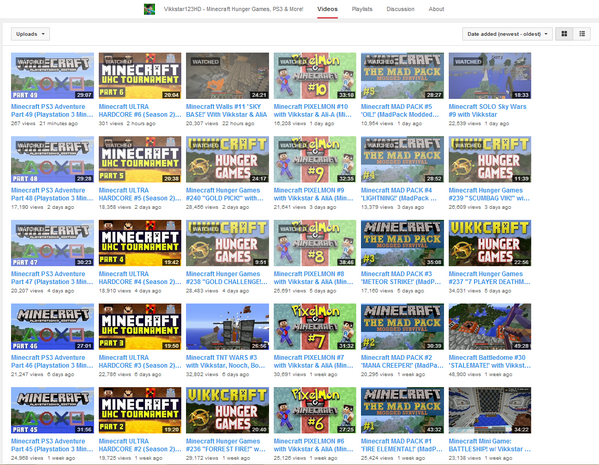599x465 pixels.
Task: Open Minecraft Walls #11 SKY BASE title link
Action: (227, 110)
